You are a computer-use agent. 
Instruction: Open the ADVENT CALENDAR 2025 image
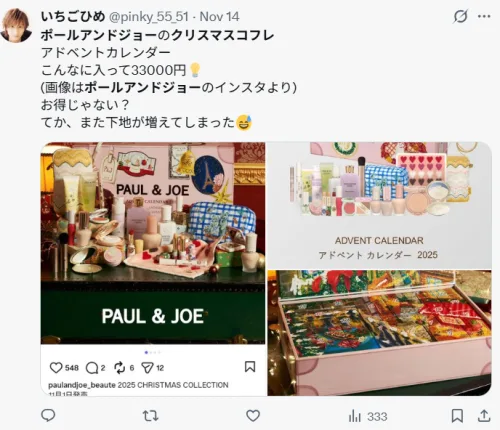click(379, 205)
